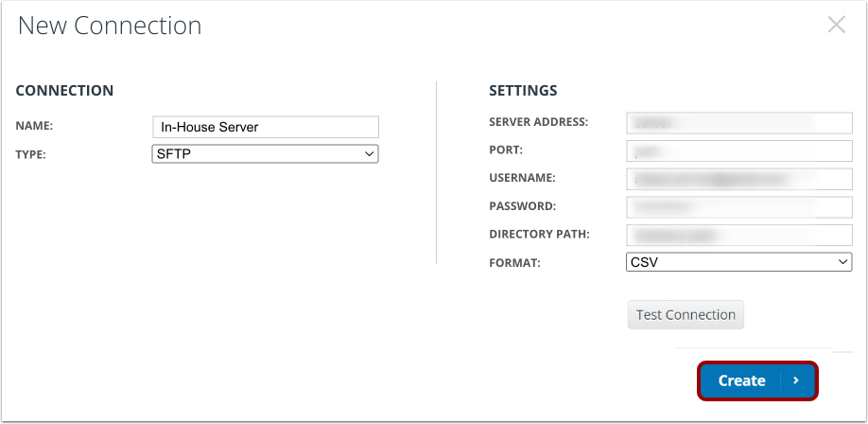The height and width of the screenshot is (424, 868).
Task: Click into the Server Address field
Action: pos(739,123)
